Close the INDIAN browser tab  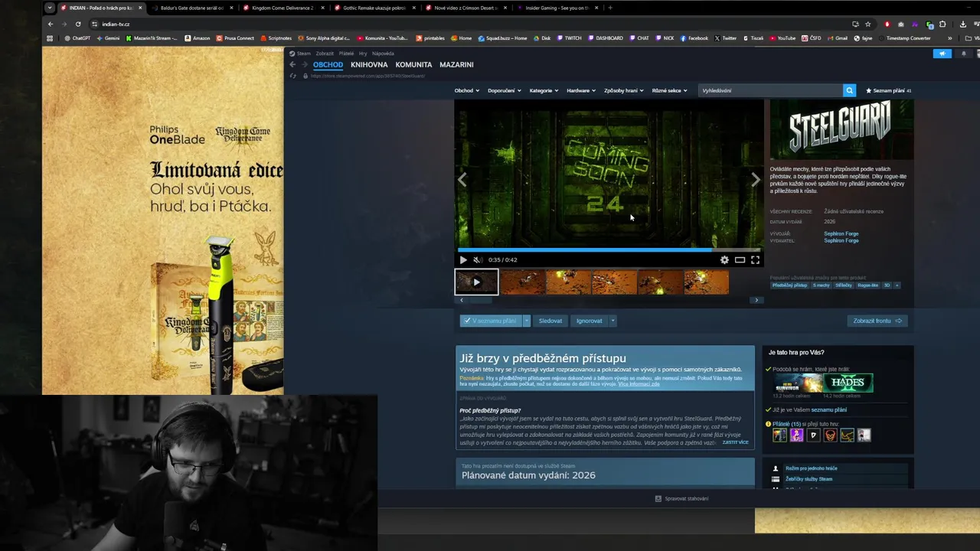[x=140, y=8]
